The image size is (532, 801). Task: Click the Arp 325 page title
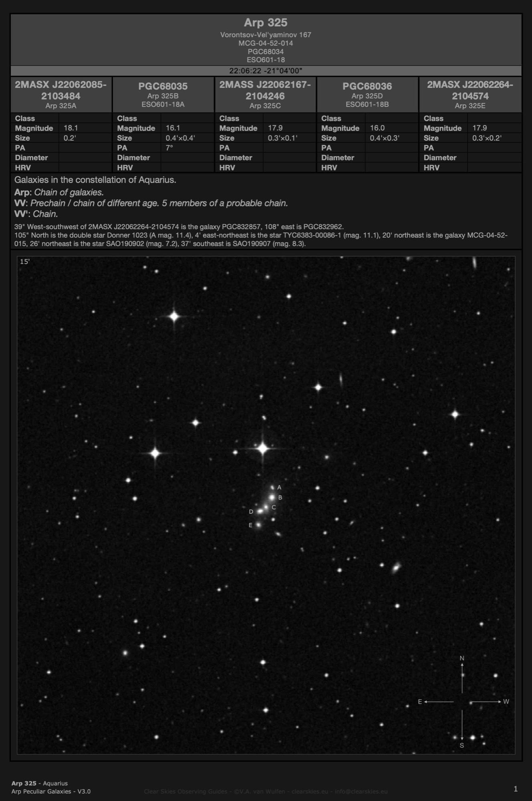[x=266, y=22]
